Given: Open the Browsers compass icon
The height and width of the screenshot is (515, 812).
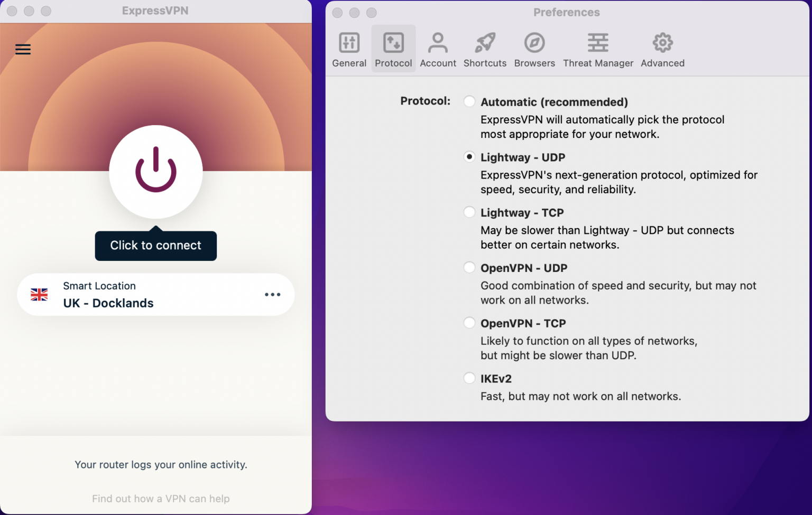Looking at the screenshot, I should [534, 43].
